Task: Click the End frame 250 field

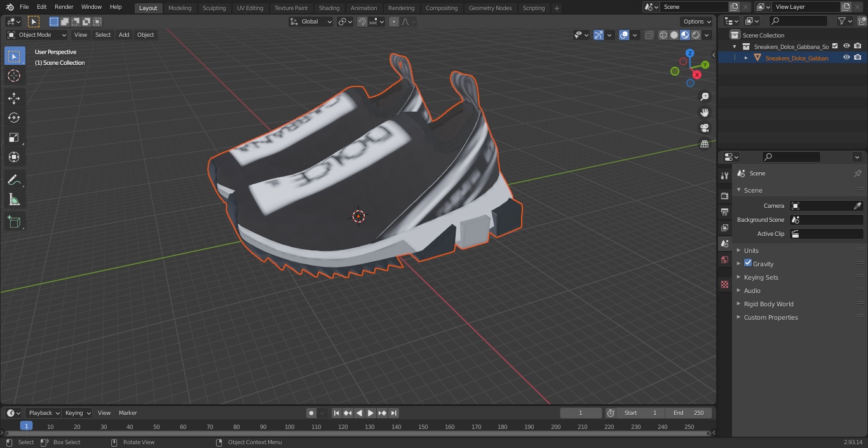Action: click(689, 413)
